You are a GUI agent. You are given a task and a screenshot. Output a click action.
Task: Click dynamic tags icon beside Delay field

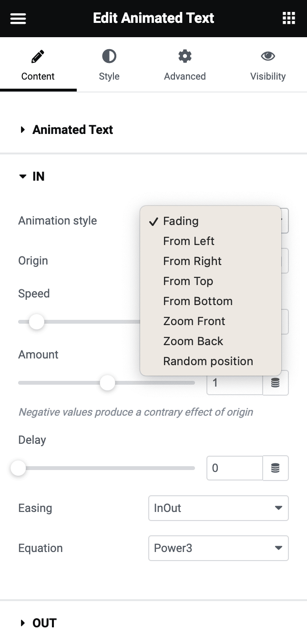click(276, 468)
